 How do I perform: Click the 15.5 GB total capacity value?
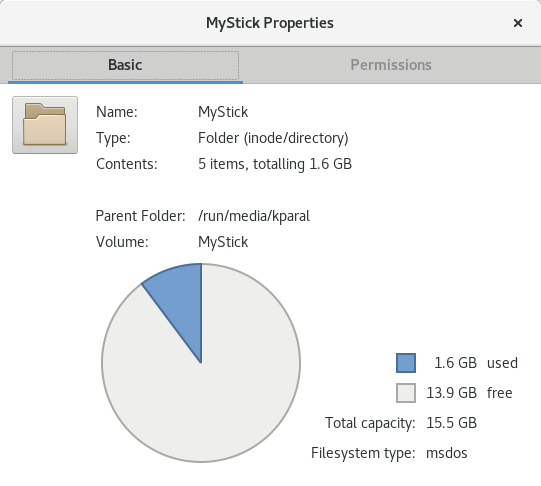pyautogui.click(x=452, y=423)
